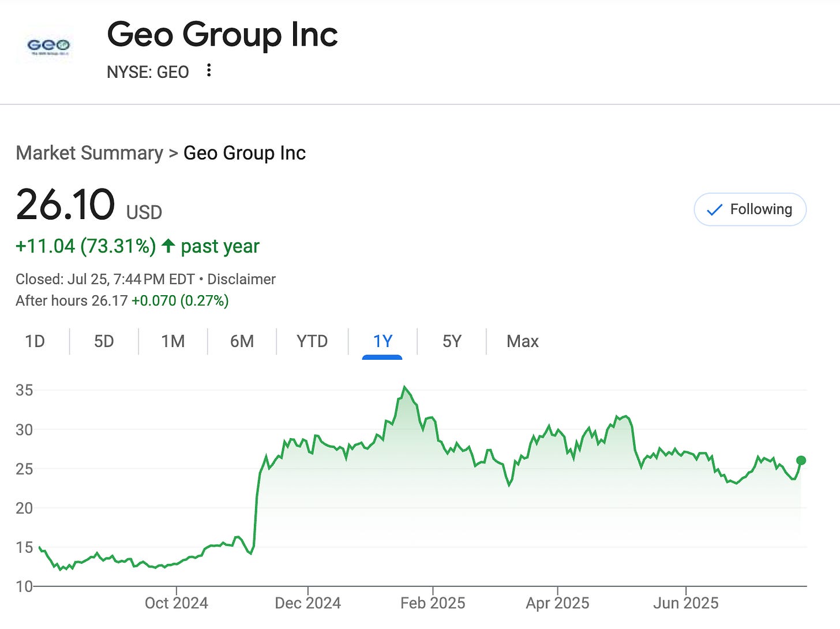Show the 5Y chart range
The image size is (840, 629).
(452, 341)
